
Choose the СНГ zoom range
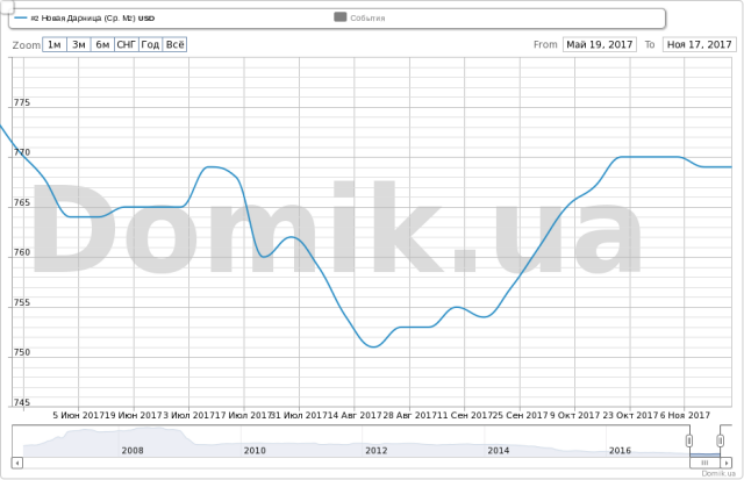126,45
